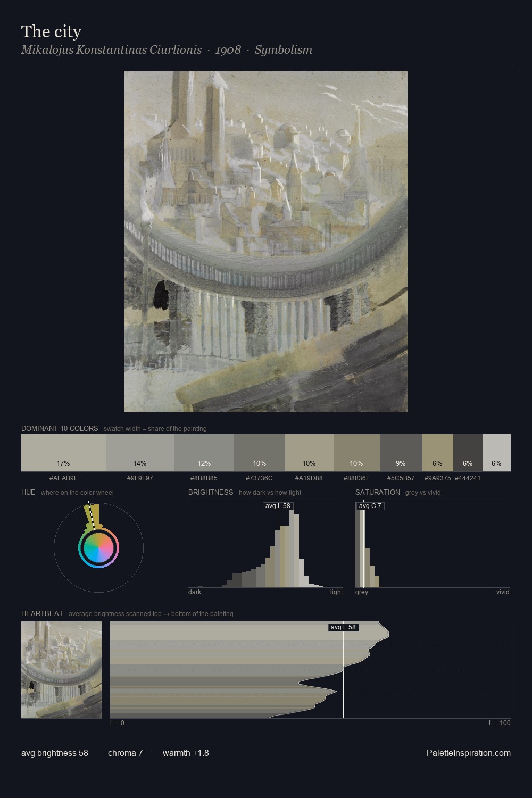The width and height of the screenshot is (532, 798).
Task: Click the brightness histogram's tallest bar
Action: (x=292, y=544)
